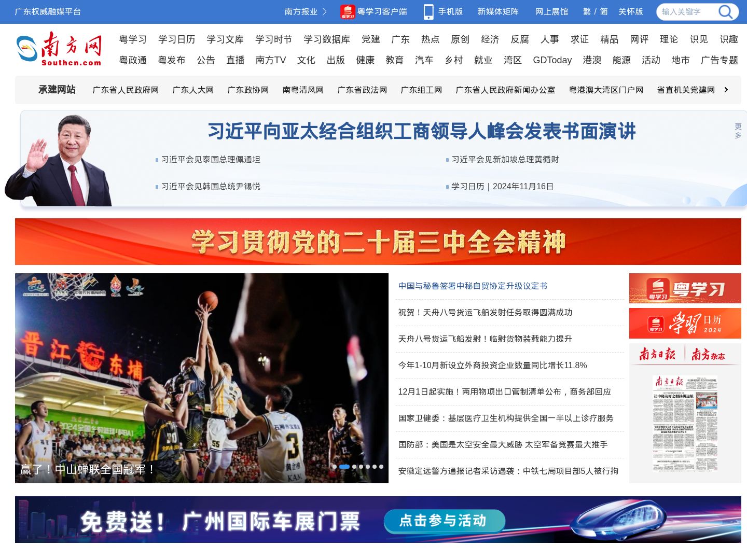747x560 pixels.
Task: Open 国防部：美国是太空安全最大威胁 article
Action: pyautogui.click(x=503, y=444)
